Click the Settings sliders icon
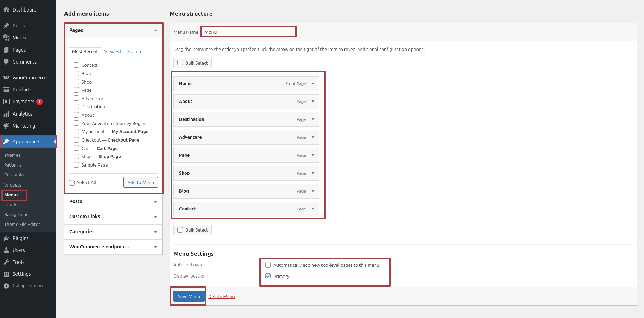 click(x=6, y=274)
